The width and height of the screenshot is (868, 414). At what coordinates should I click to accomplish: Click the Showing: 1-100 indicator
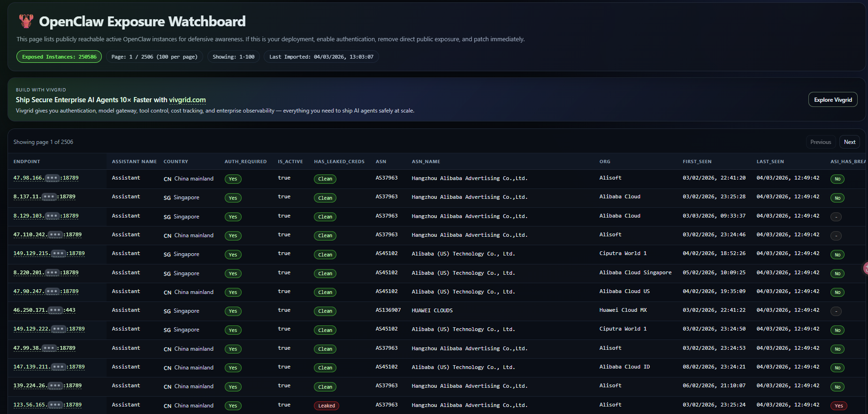(x=234, y=57)
